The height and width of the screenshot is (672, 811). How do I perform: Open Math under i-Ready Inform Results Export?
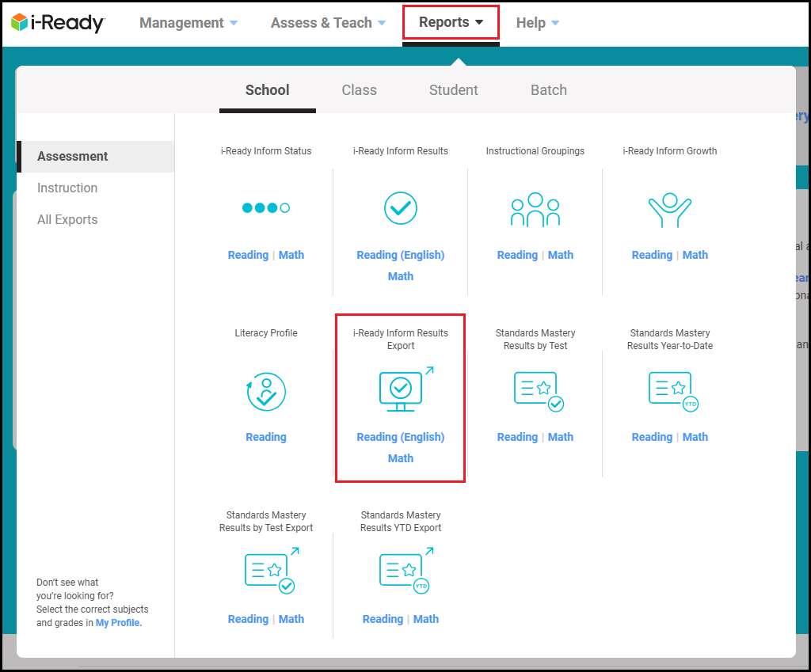[400, 458]
